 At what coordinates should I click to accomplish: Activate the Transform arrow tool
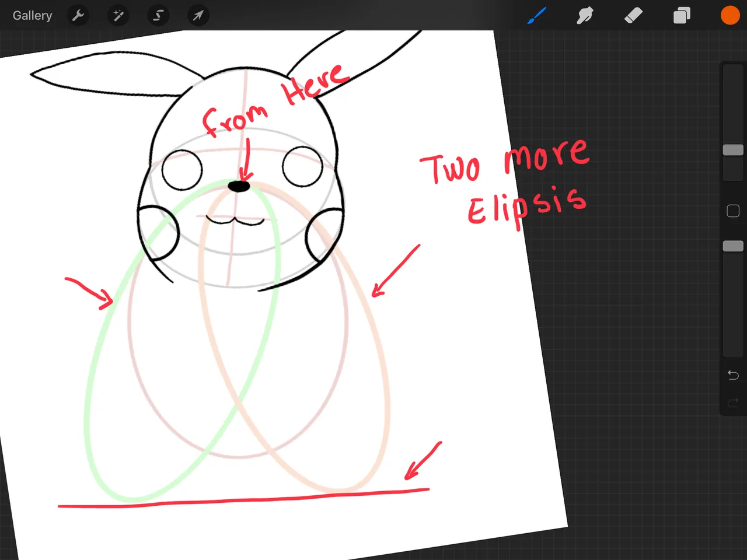click(x=198, y=16)
